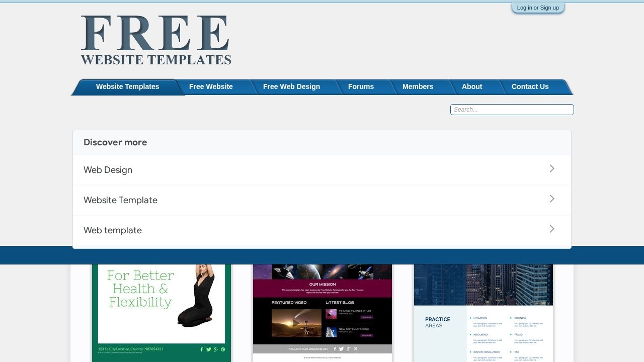Click the chevron arrow beside Web template

(552, 229)
